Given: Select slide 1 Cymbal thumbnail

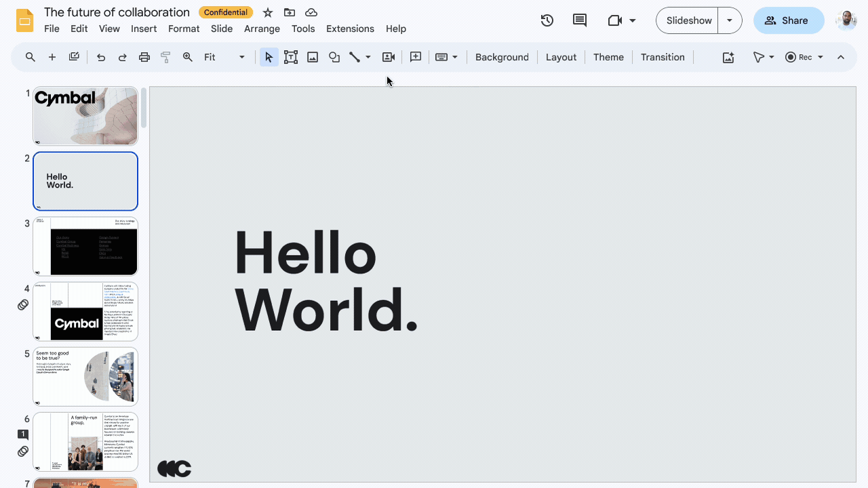Looking at the screenshot, I should coord(85,116).
